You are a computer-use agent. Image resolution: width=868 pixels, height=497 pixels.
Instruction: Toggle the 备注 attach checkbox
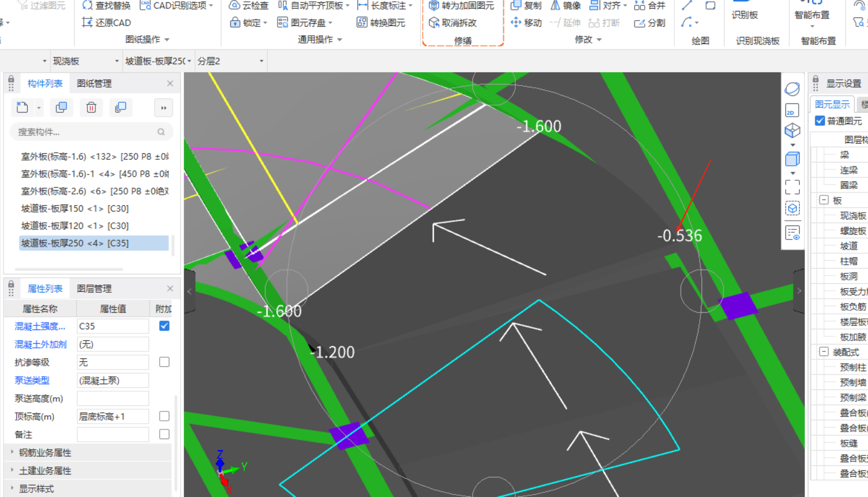coord(164,434)
